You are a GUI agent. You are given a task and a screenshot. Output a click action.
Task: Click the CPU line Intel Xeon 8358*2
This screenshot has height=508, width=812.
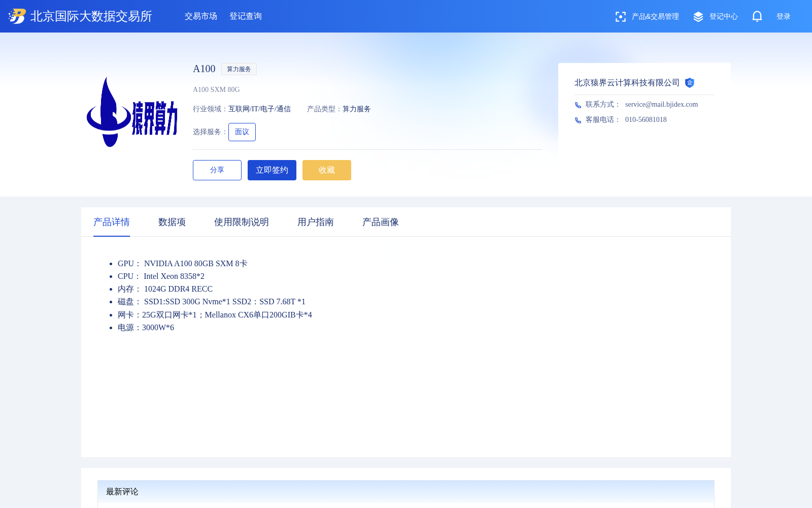(161, 276)
